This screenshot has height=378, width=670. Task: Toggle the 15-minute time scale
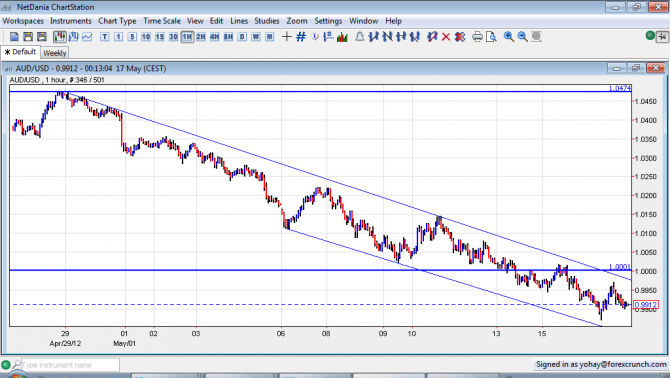(x=159, y=37)
